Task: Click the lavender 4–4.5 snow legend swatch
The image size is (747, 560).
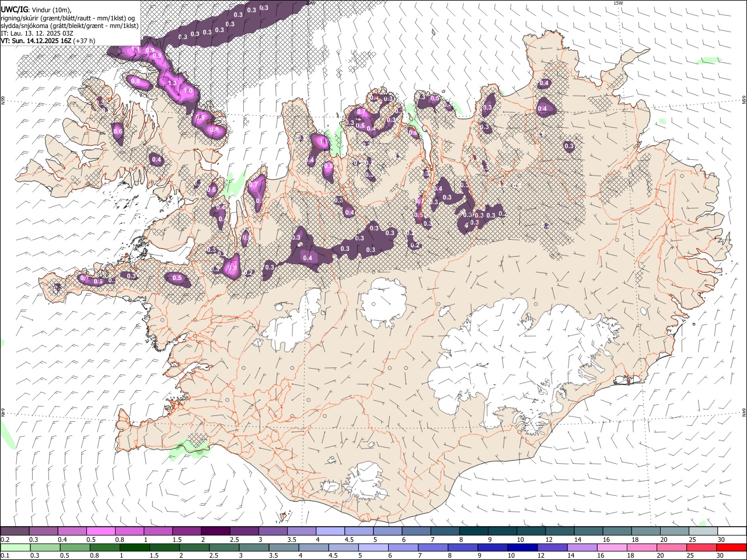Action: coord(330,531)
